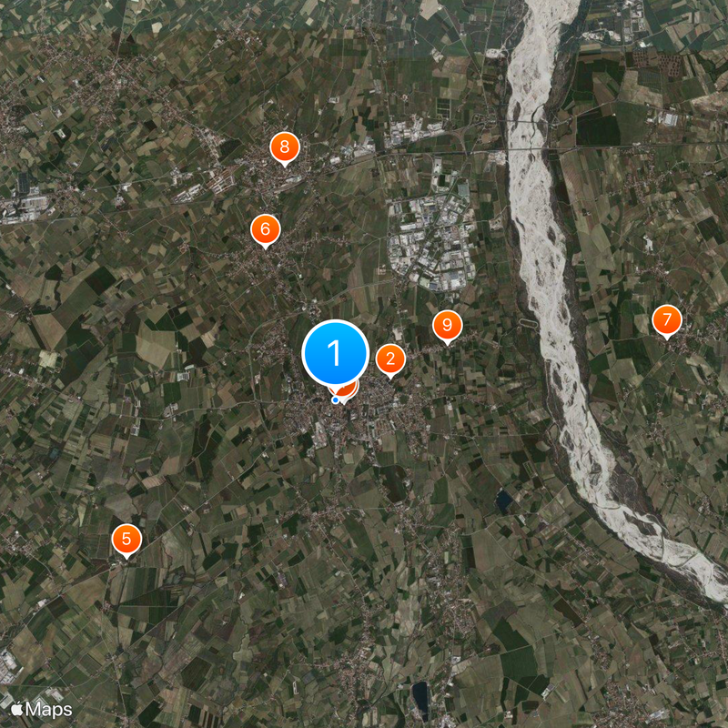
Task: Open the orange map pin numbered 2
Action: click(x=390, y=359)
